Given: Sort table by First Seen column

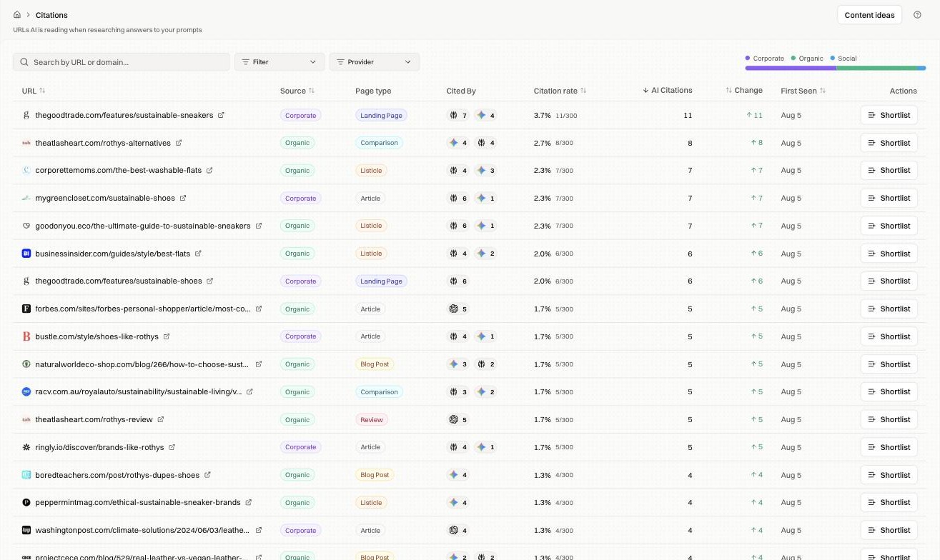Looking at the screenshot, I should tap(803, 91).
